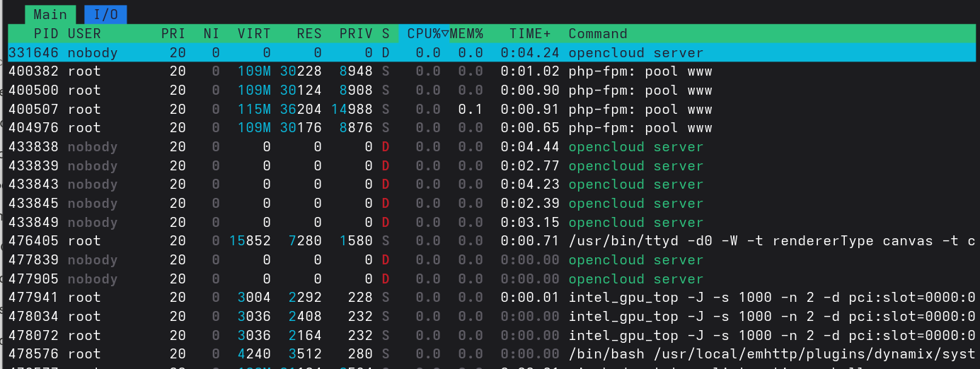Sort by the Command column header
The height and width of the screenshot is (369, 980).
click(x=598, y=33)
